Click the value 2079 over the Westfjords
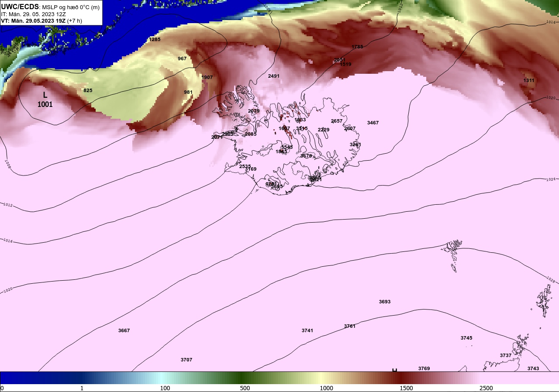The image size is (559, 392). pyautogui.click(x=254, y=111)
